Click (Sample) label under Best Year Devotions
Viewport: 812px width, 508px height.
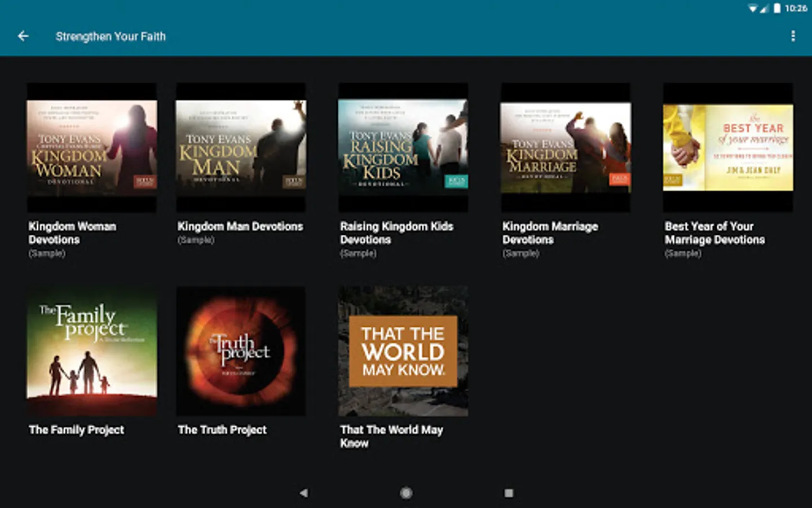(683, 253)
